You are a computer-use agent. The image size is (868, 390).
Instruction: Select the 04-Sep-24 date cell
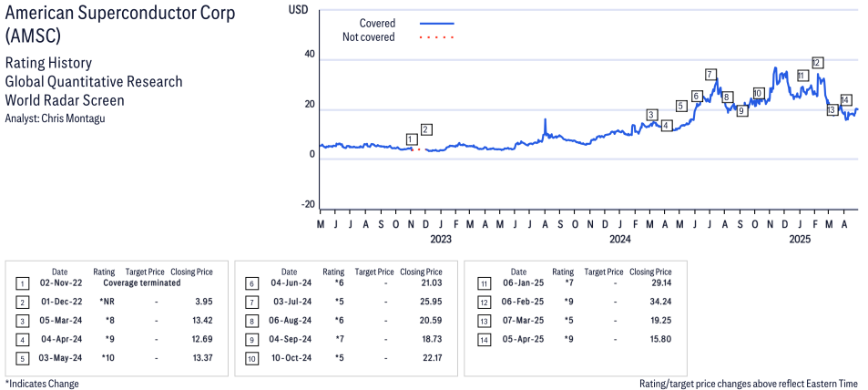point(291,339)
